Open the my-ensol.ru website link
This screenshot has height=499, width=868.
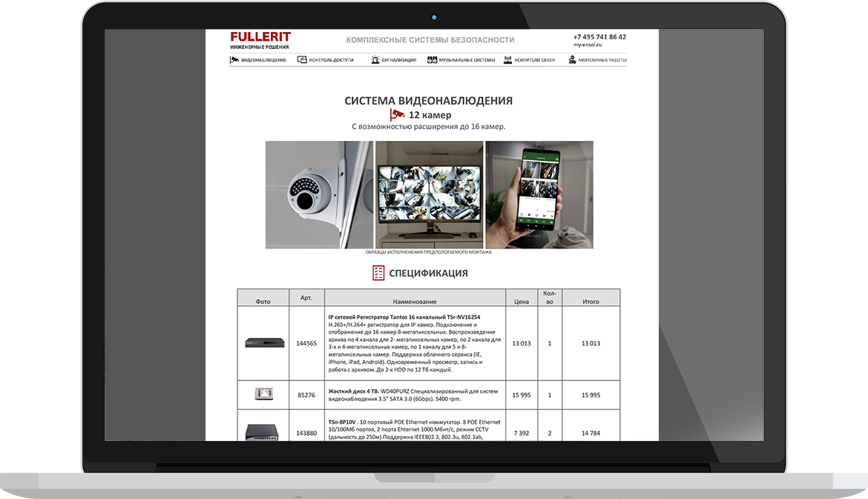pyautogui.click(x=587, y=44)
